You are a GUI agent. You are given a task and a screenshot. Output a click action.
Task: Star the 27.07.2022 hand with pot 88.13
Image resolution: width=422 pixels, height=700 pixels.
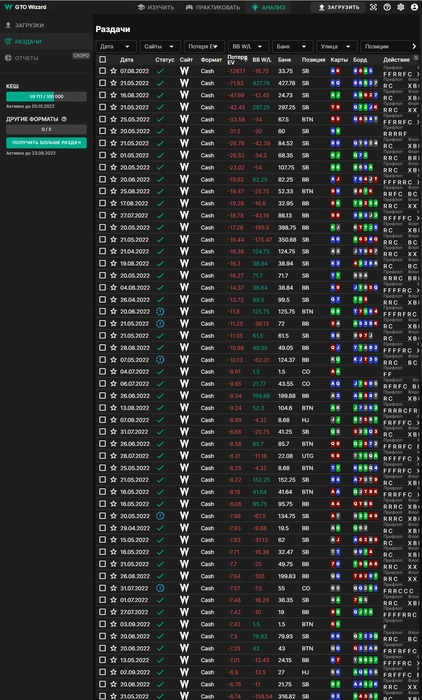pos(113,215)
